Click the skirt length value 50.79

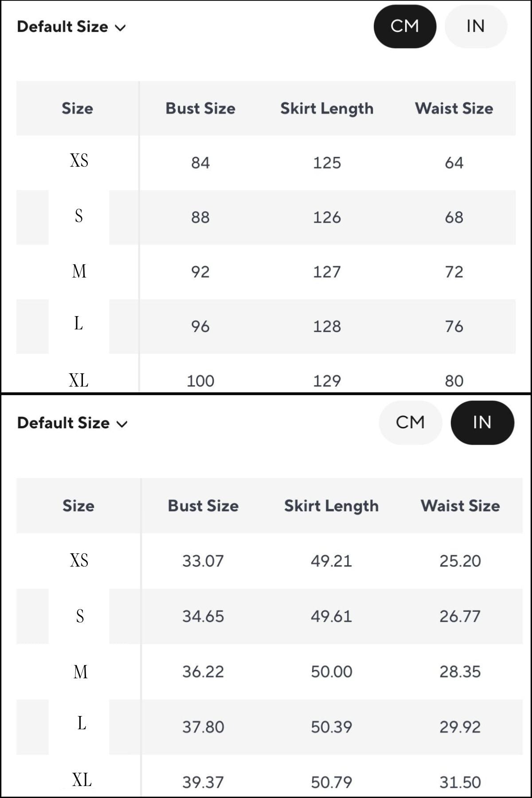[x=331, y=782]
